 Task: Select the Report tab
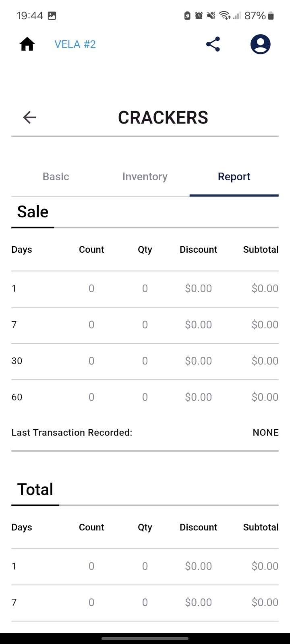click(x=234, y=177)
